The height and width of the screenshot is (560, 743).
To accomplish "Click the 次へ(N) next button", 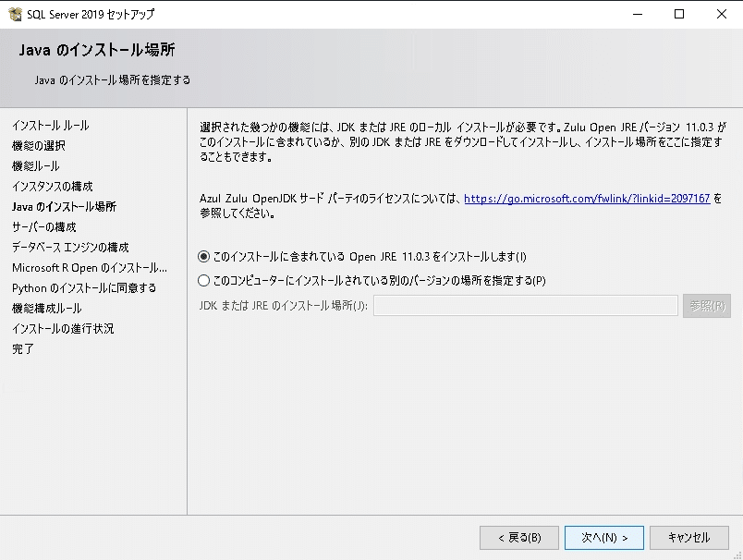I will pyautogui.click(x=604, y=538).
